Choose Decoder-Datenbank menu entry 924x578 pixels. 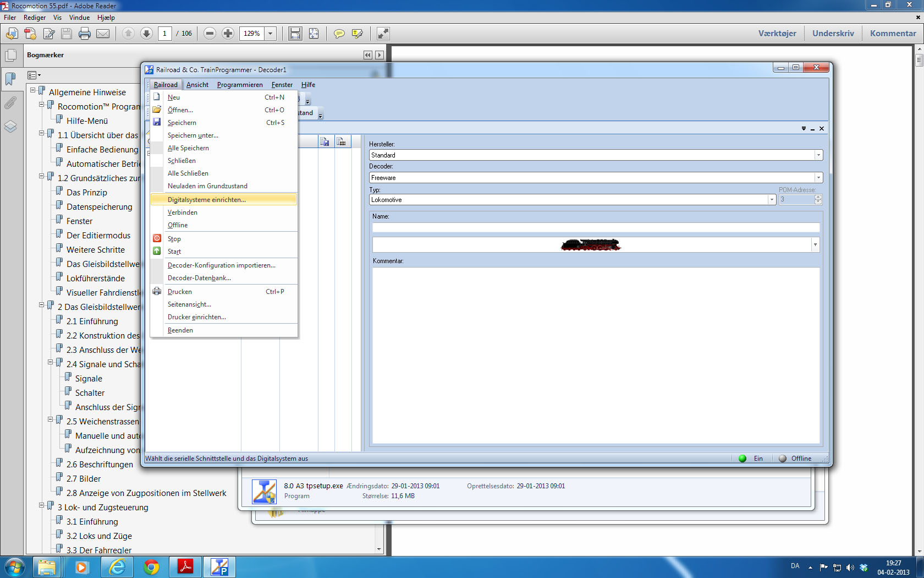pos(224,278)
